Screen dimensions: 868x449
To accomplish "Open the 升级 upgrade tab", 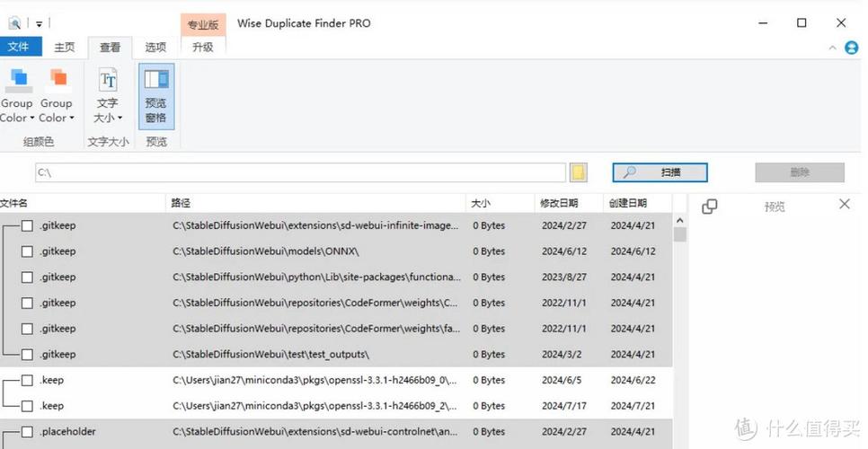I will coord(202,47).
